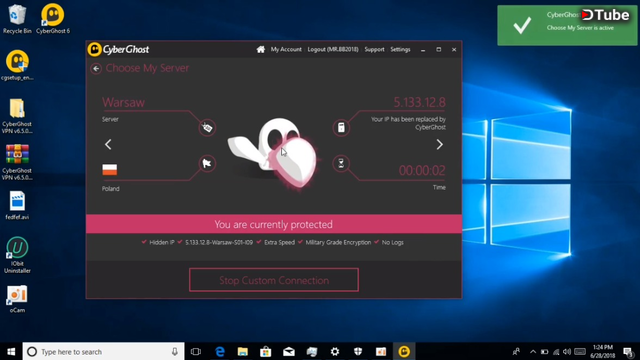This screenshot has width=640, height=360.
Task: Click the CyberGhost logo in title bar
Action: pos(118,49)
